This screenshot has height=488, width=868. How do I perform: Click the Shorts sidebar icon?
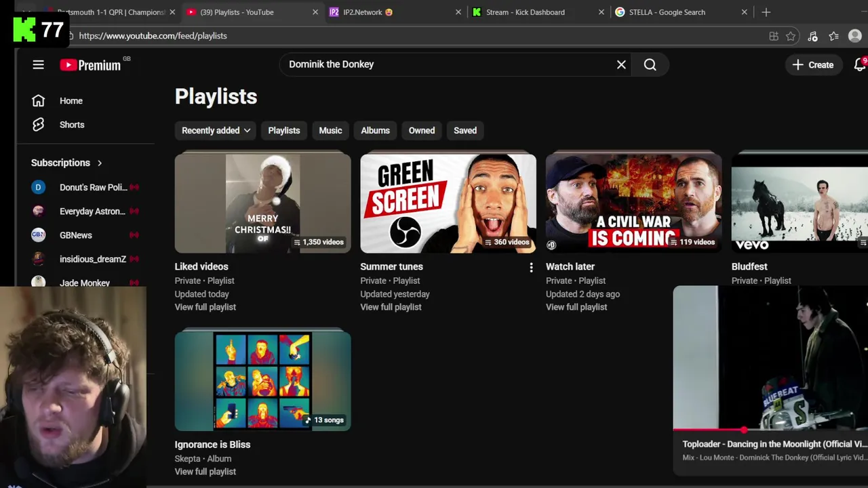coord(38,124)
